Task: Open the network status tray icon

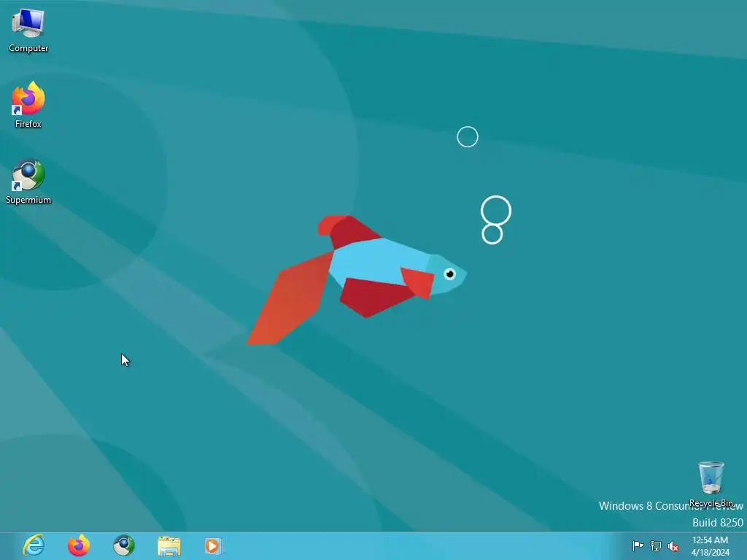Action: click(x=656, y=545)
